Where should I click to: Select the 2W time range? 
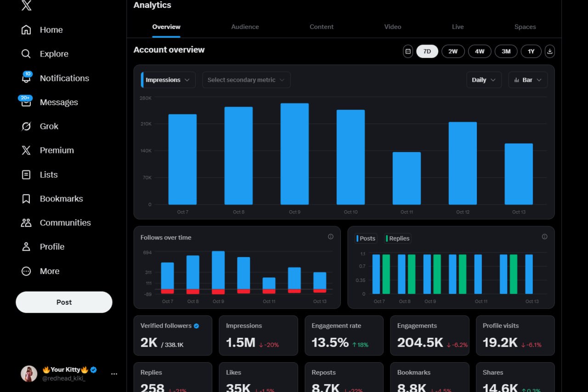(x=453, y=51)
